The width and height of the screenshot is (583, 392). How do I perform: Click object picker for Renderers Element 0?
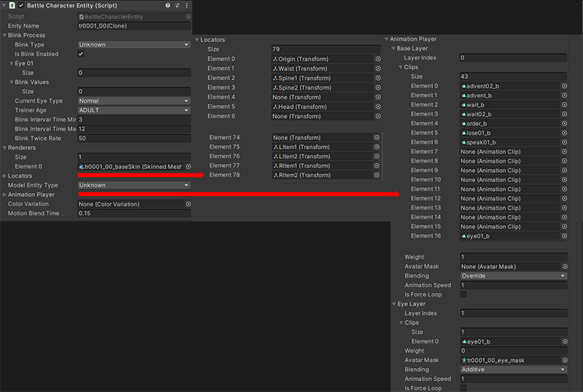click(188, 167)
